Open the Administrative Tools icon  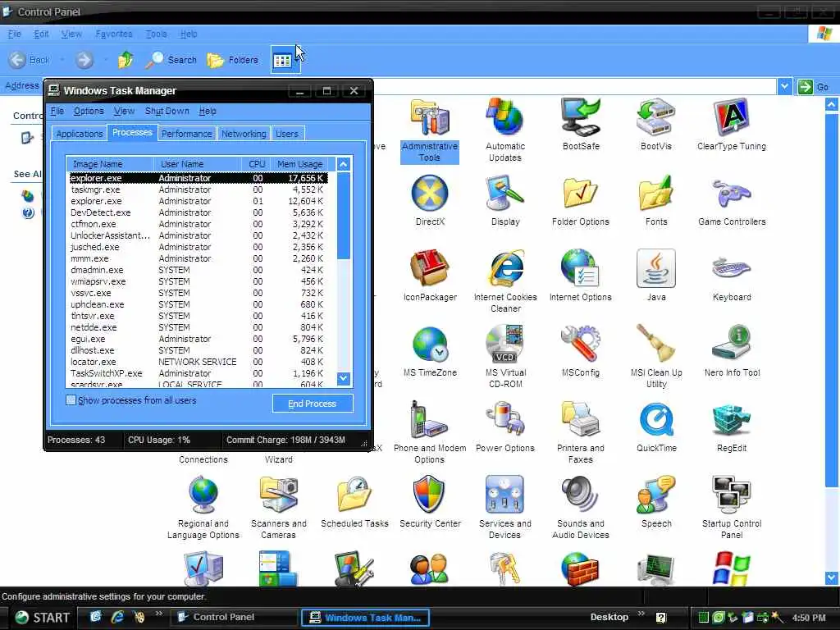(430, 130)
